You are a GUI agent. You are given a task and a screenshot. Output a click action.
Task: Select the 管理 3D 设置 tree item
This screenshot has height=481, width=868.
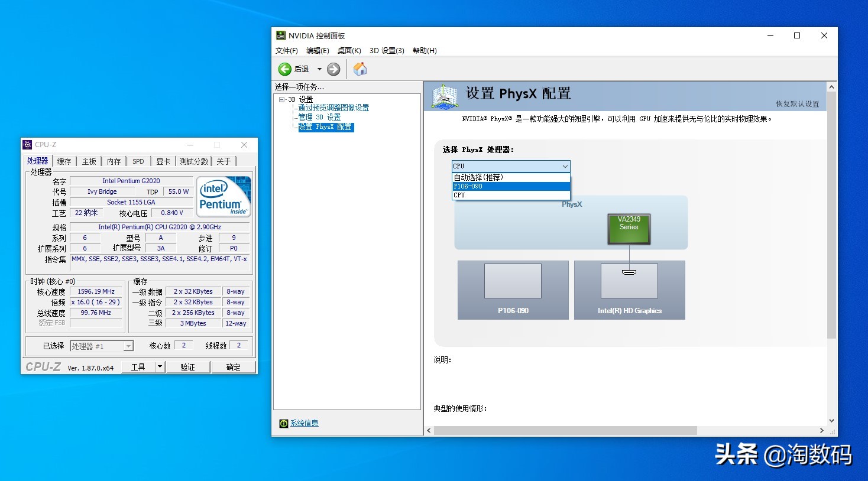tap(319, 117)
